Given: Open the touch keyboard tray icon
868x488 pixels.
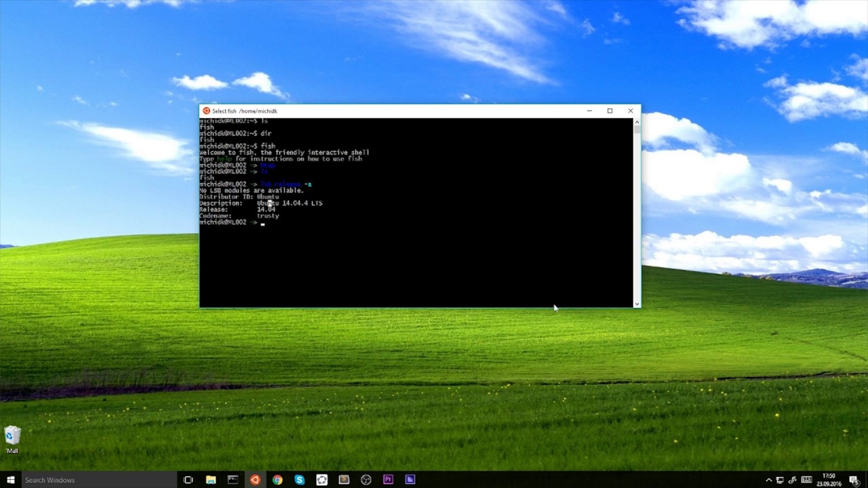Looking at the screenshot, I should click(806, 480).
